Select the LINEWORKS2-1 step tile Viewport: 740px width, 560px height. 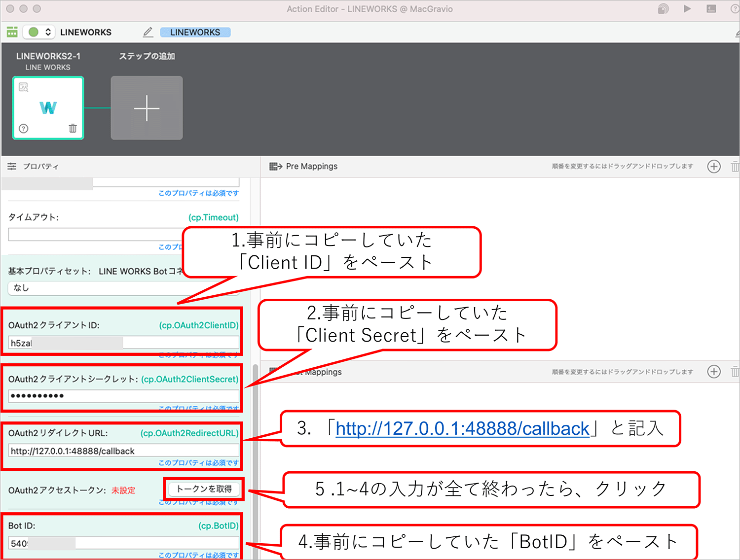[x=48, y=108]
